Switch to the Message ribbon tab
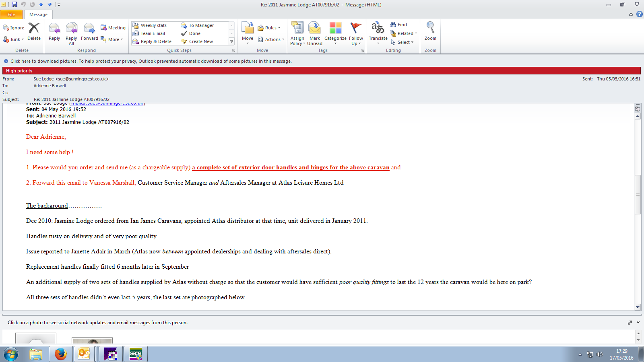 point(38,14)
